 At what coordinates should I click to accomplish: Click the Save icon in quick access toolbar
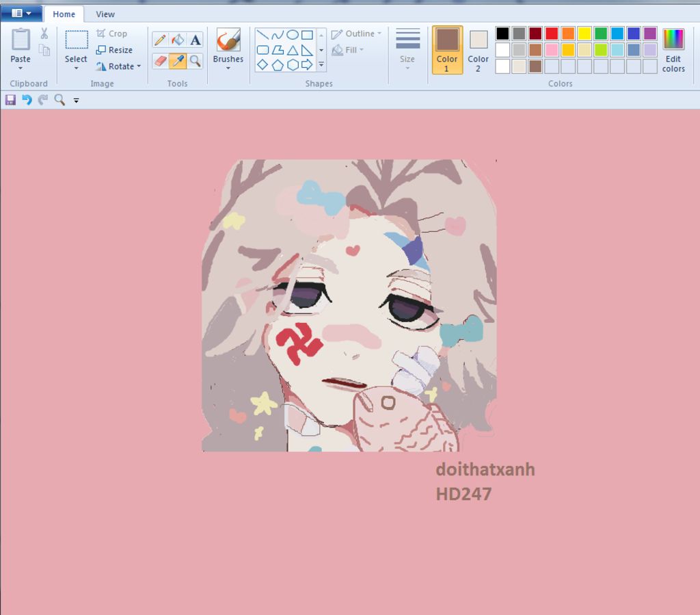point(11,100)
